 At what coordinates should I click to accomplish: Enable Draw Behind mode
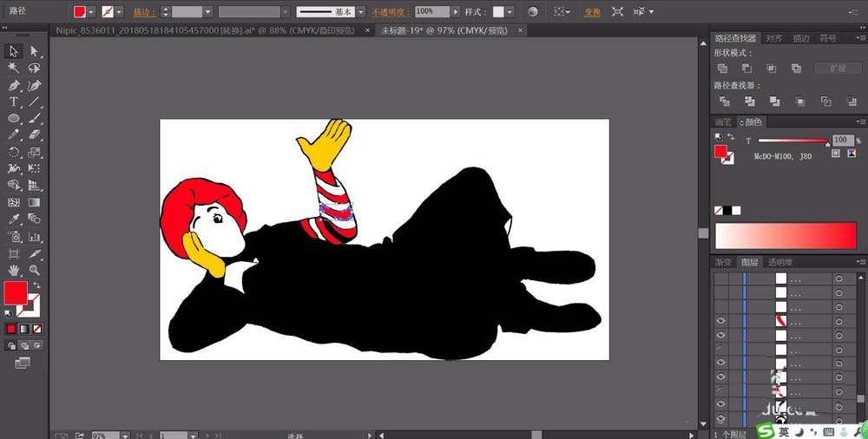25,345
